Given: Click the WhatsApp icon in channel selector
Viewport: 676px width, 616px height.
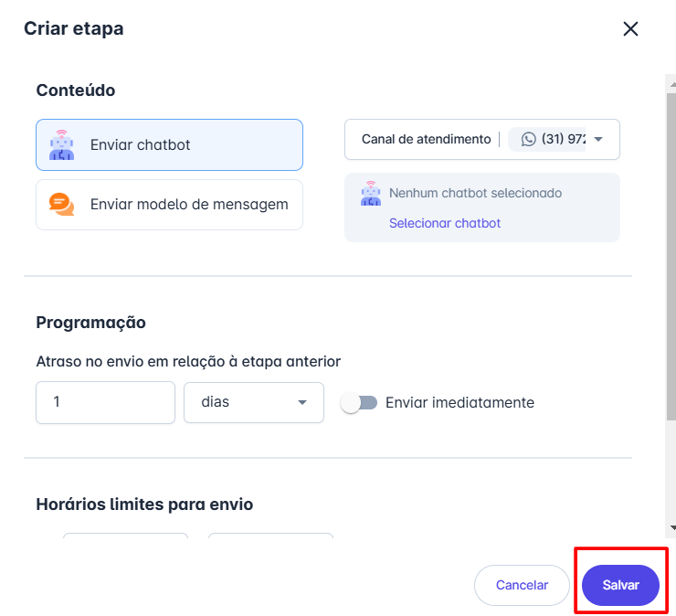Looking at the screenshot, I should coord(528,140).
